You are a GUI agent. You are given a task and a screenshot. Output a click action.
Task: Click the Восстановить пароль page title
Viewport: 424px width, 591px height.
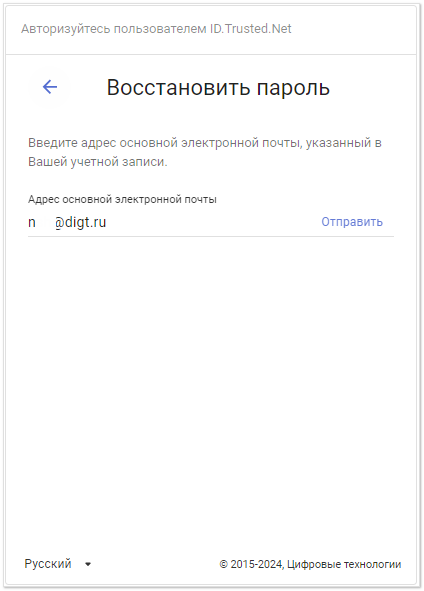[x=218, y=87]
